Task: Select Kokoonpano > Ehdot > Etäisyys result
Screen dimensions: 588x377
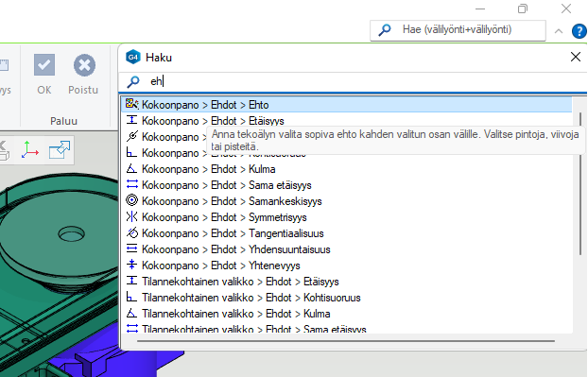Action: [x=347, y=121]
